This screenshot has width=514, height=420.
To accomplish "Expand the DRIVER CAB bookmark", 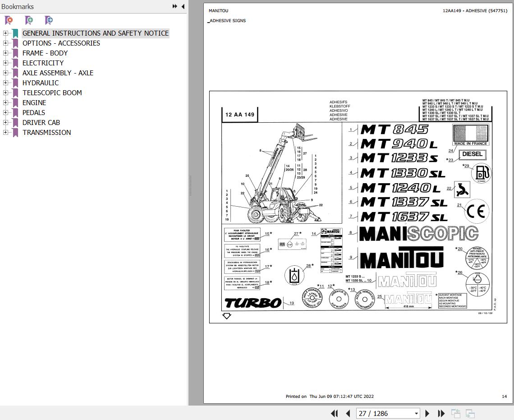I will click(x=5, y=122).
